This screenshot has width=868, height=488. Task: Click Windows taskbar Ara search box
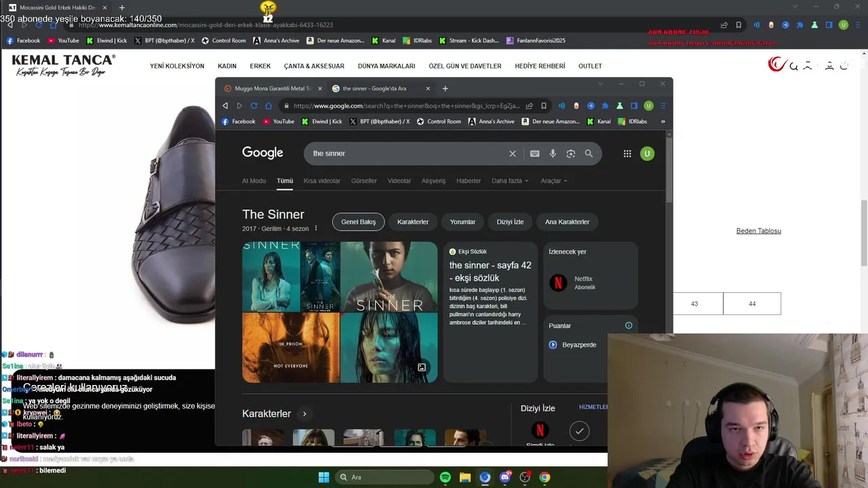click(x=385, y=477)
